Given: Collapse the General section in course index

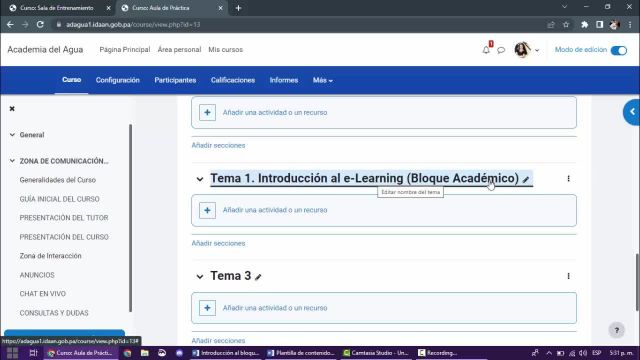Looking at the screenshot, I should pos(12,135).
